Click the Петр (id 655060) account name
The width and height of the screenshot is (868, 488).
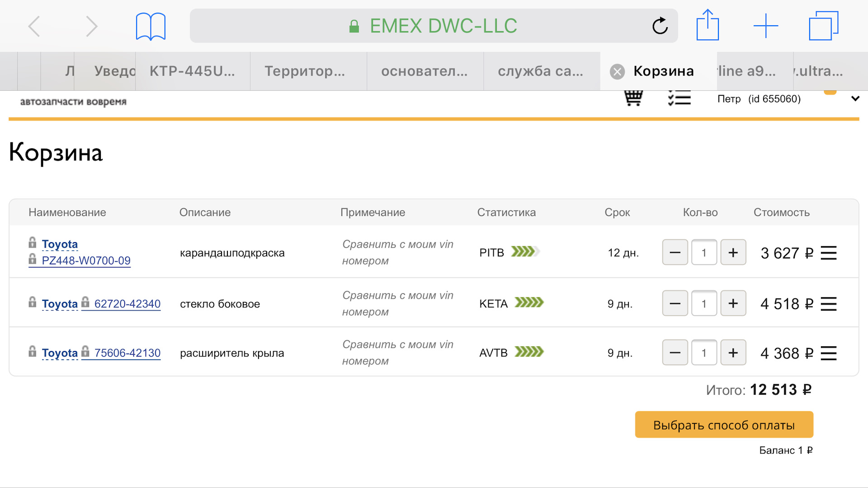(759, 99)
